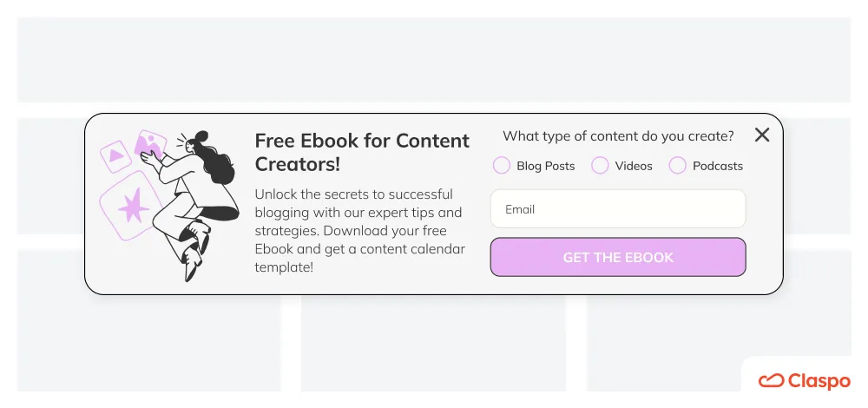Image resolution: width=868 pixels, height=408 pixels.
Task: Choose the Videos radio option
Action: pyautogui.click(x=600, y=165)
